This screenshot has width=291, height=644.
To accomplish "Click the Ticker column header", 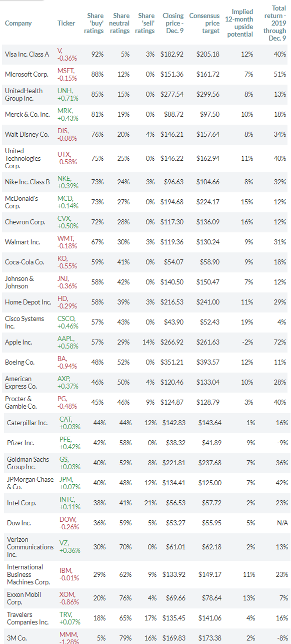I will [x=66, y=23].
